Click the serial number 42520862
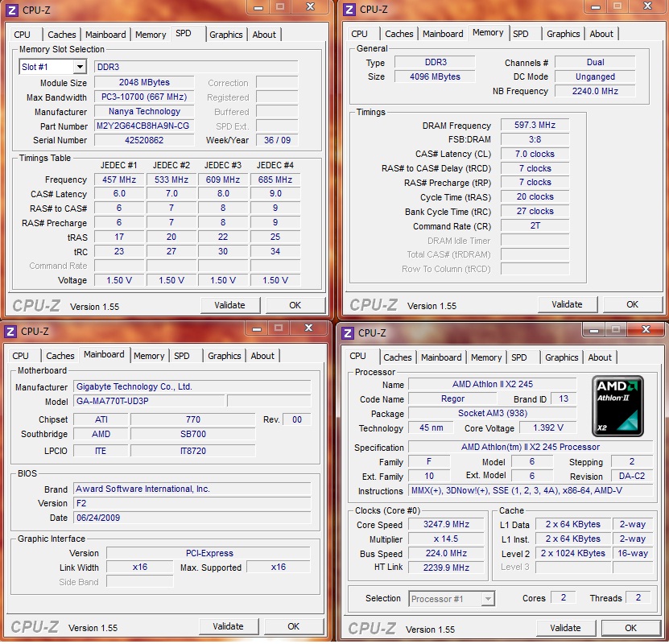669x644 pixels. [144, 140]
